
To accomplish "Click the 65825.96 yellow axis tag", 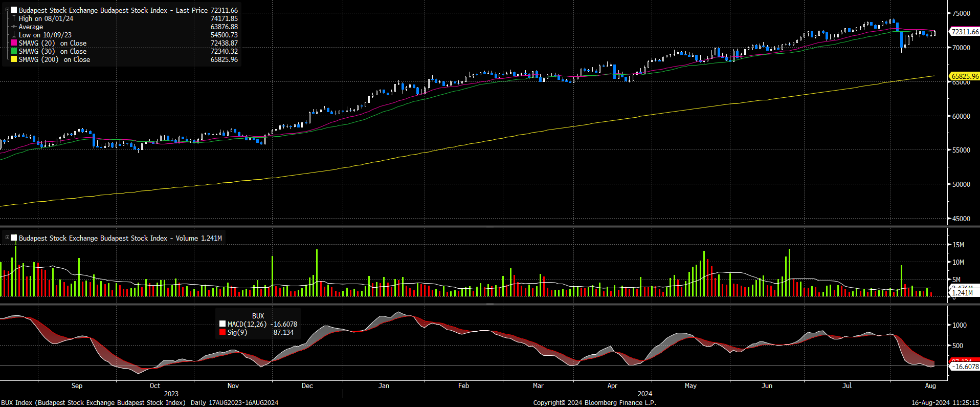I will 965,76.
